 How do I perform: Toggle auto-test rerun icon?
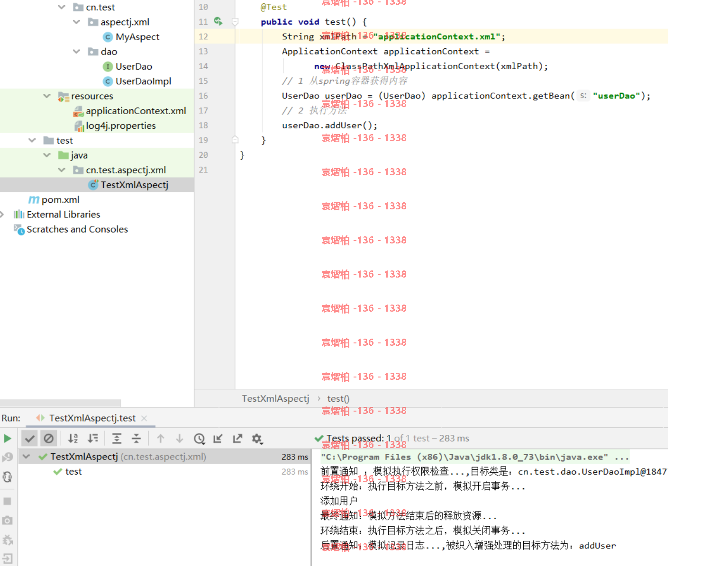pos(8,477)
